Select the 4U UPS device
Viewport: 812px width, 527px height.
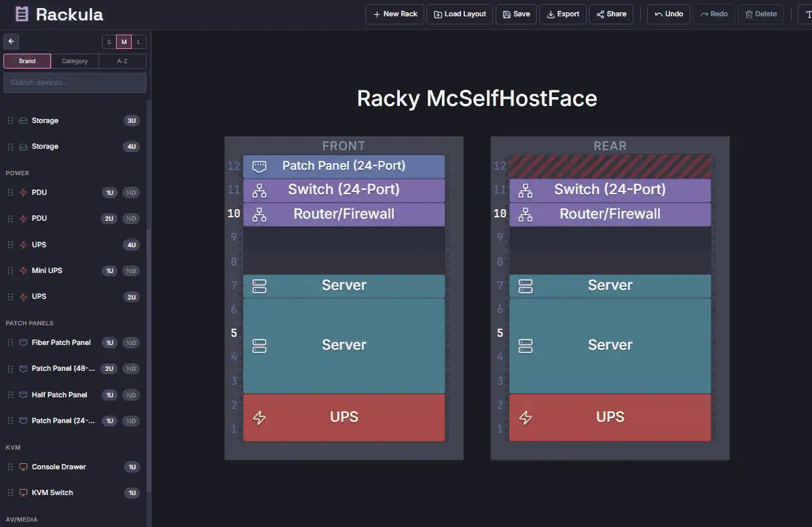click(75, 244)
